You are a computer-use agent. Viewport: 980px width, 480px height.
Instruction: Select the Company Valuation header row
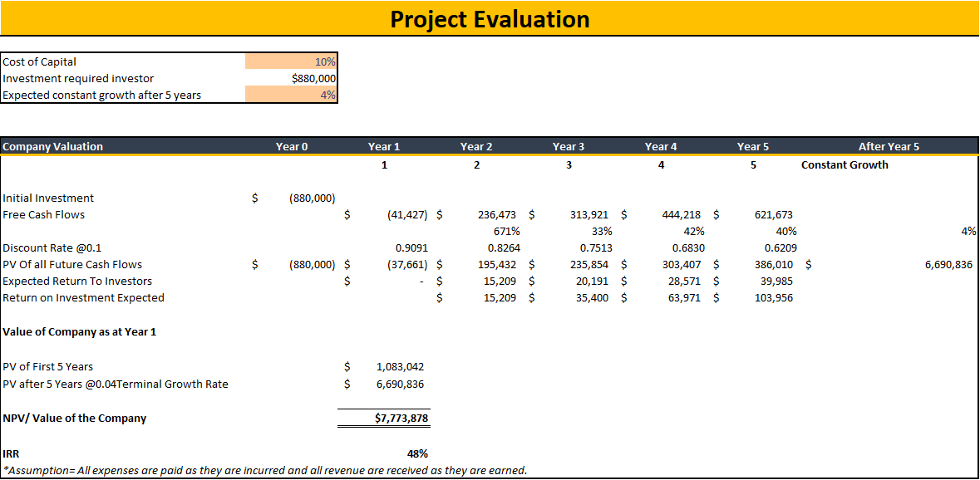click(50, 146)
